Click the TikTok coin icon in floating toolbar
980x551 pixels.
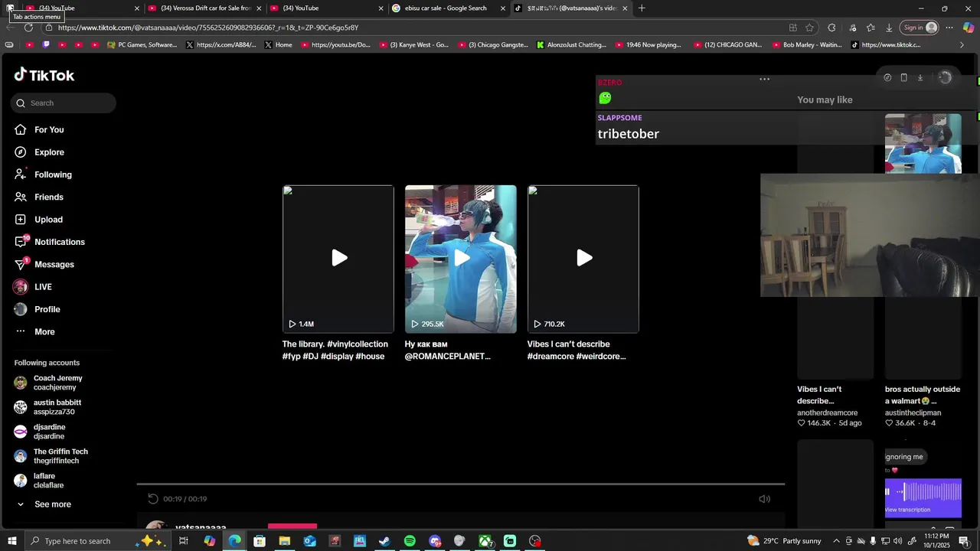[887, 77]
